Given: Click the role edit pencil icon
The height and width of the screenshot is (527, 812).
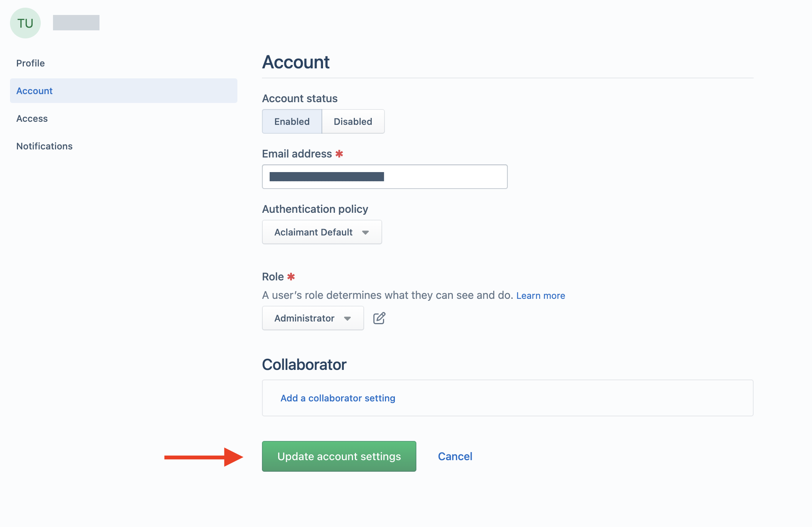Looking at the screenshot, I should [x=379, y=318].
